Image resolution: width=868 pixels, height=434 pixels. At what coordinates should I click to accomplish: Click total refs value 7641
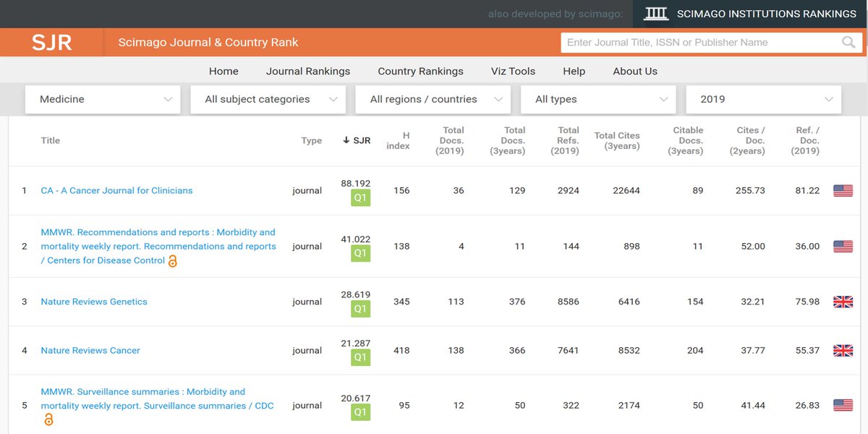[569, 351]
